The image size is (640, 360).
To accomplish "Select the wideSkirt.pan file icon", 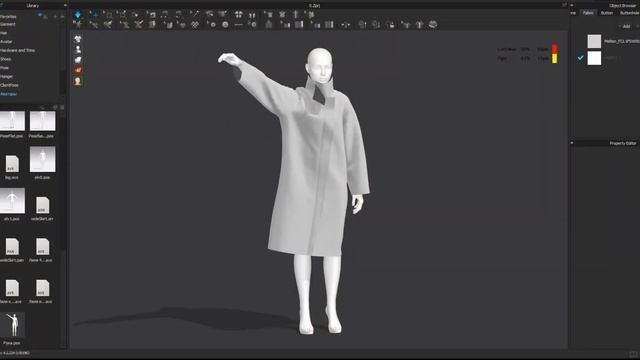I will coord(12,246).
